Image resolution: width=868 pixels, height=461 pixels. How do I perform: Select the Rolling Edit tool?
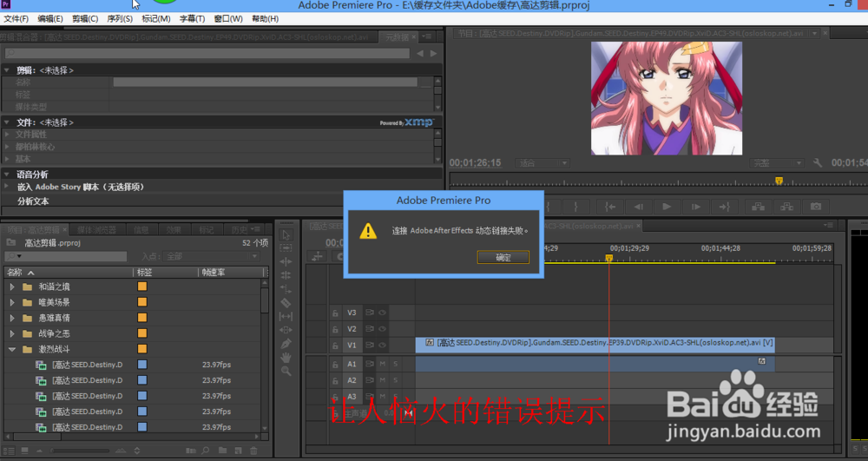point(286,275)
